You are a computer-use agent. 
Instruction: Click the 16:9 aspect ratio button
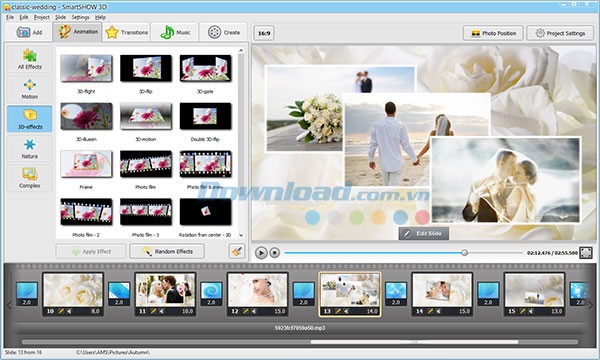tap(264, 33)
